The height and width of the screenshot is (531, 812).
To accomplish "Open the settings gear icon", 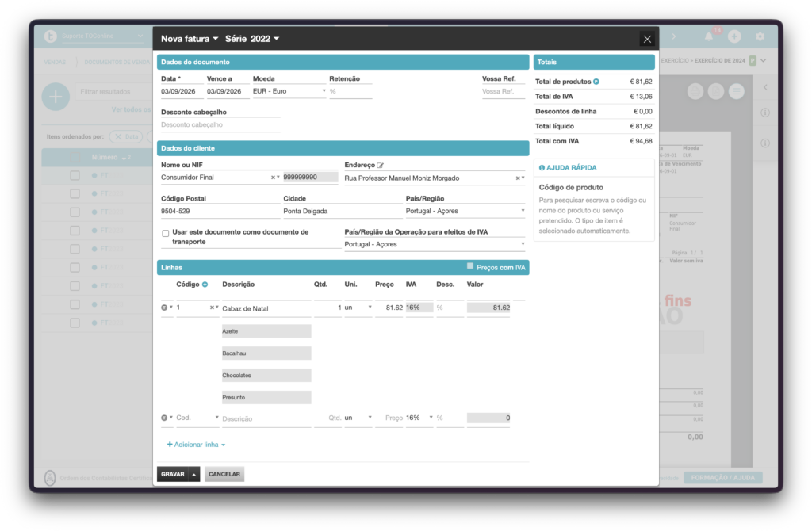I will (760, 36).
